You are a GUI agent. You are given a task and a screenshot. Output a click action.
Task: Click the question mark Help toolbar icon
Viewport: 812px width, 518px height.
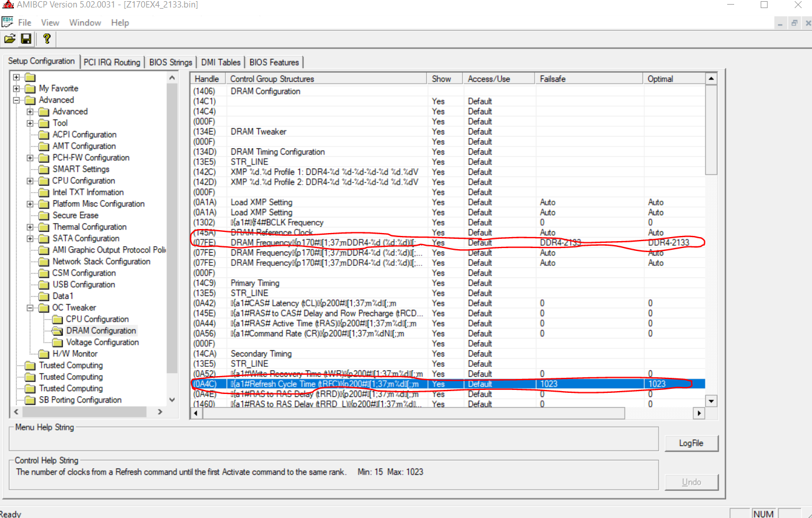(47, 39)
